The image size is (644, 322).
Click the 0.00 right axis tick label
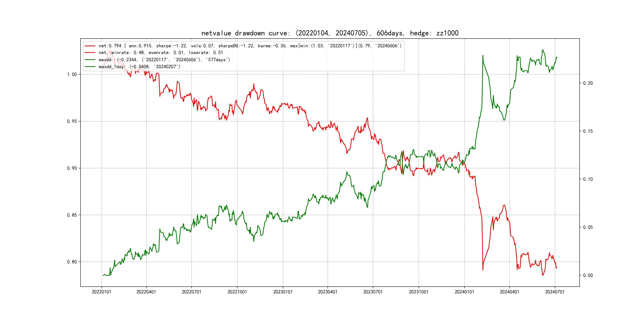(x=588, y=275)
